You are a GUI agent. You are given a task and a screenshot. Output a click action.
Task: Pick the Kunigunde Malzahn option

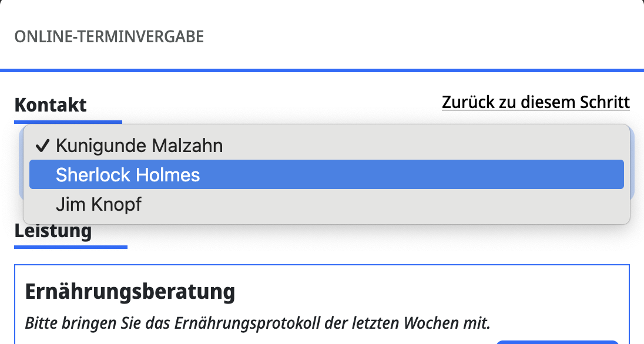pos(139,145)
